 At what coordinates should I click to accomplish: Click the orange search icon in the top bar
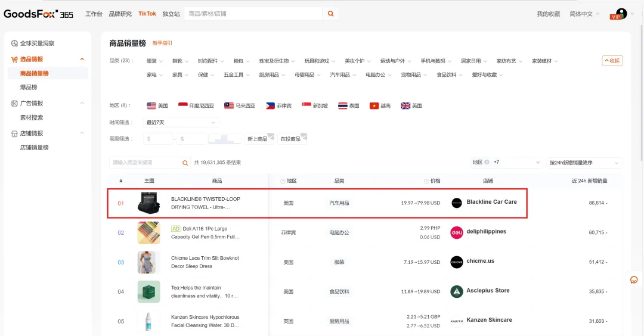pyautogui.click(x=330, y=14)
